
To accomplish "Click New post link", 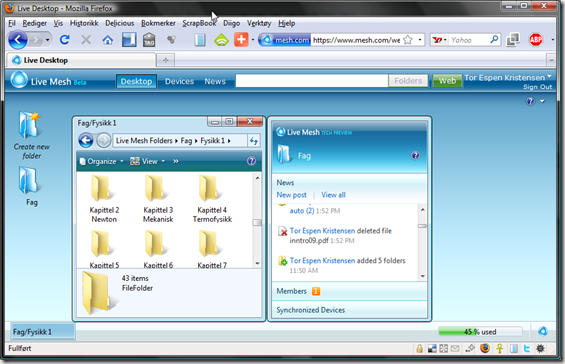I will tap(292, 195).
